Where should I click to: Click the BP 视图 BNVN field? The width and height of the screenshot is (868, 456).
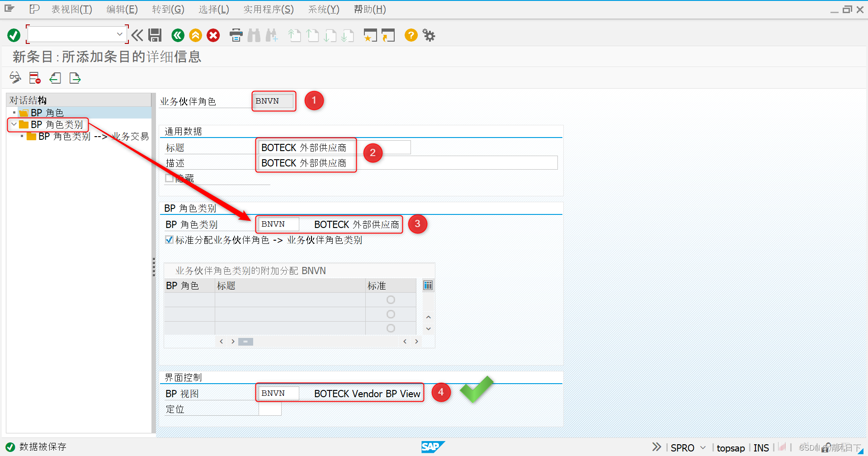[278, 393]
